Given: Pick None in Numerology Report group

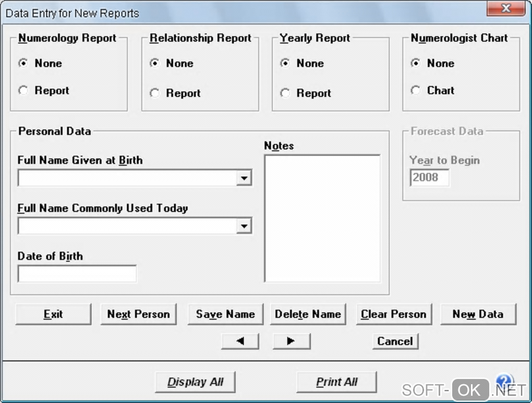Looking at the screenshot, I should [x=23, y=63].
